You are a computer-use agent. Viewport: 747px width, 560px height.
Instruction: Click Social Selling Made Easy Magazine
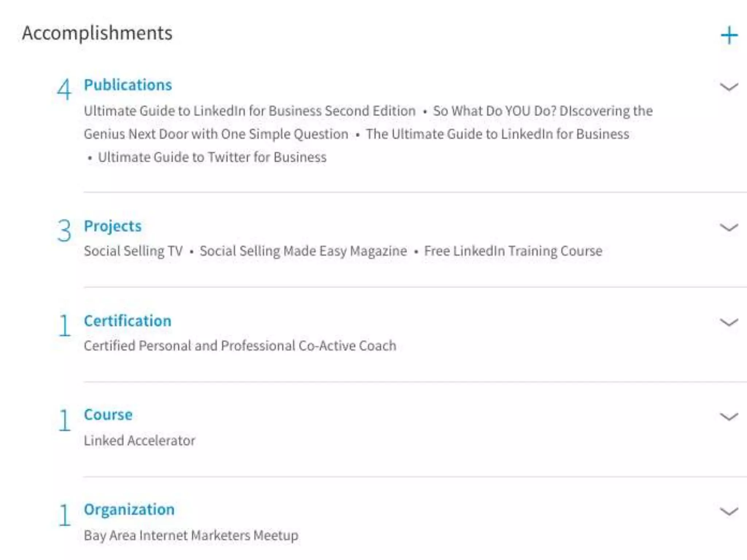pyautogui.click(x=303, y=251)
